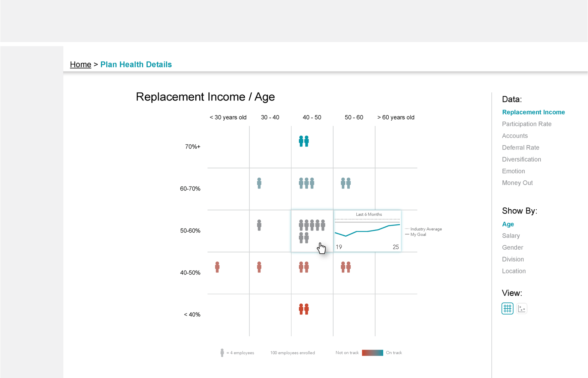Click Industry Average legend label
588x378 pixels.
[426, 229]
